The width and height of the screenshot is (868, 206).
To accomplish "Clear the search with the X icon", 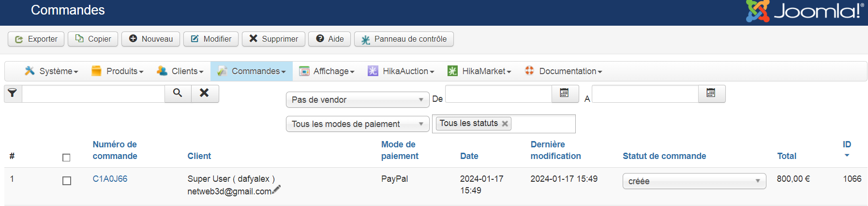I will [205, 93].
